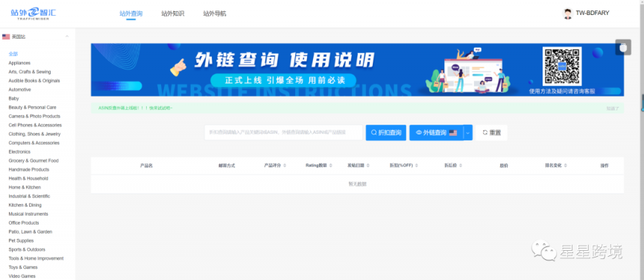The height and width of the screenshot is (280, 644).
Task: Select the Automotive category
Action: 19,90
